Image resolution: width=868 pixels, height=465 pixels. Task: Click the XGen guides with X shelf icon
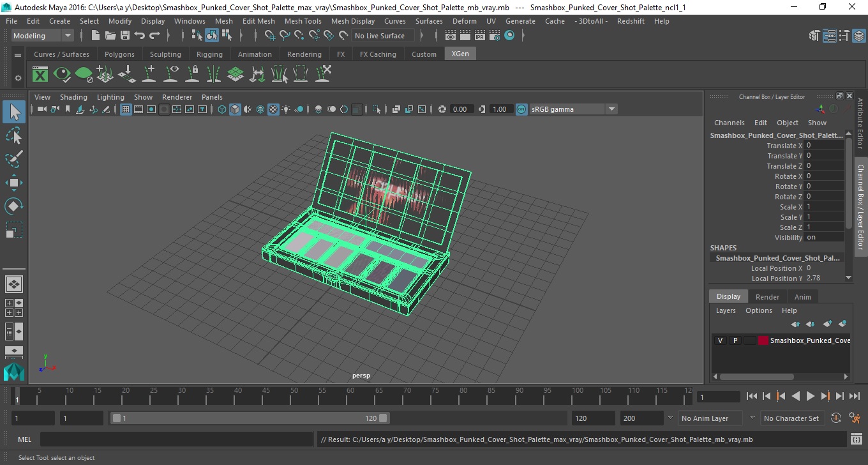pyautogui.click(x=322, y=74)
